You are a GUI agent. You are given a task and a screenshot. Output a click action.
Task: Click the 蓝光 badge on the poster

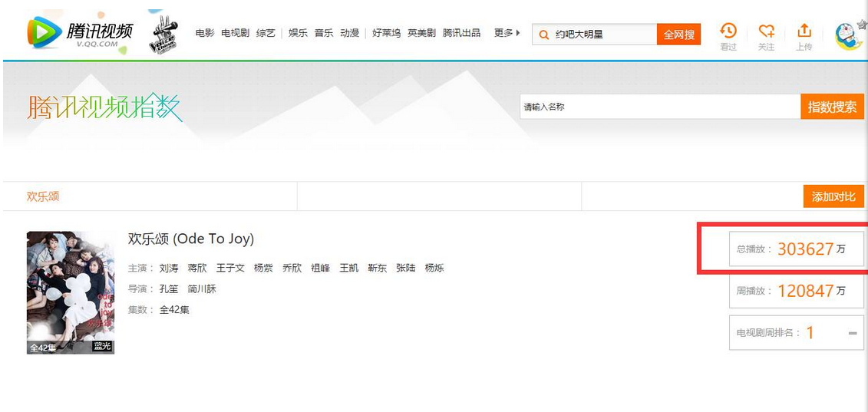pos(102,347)
